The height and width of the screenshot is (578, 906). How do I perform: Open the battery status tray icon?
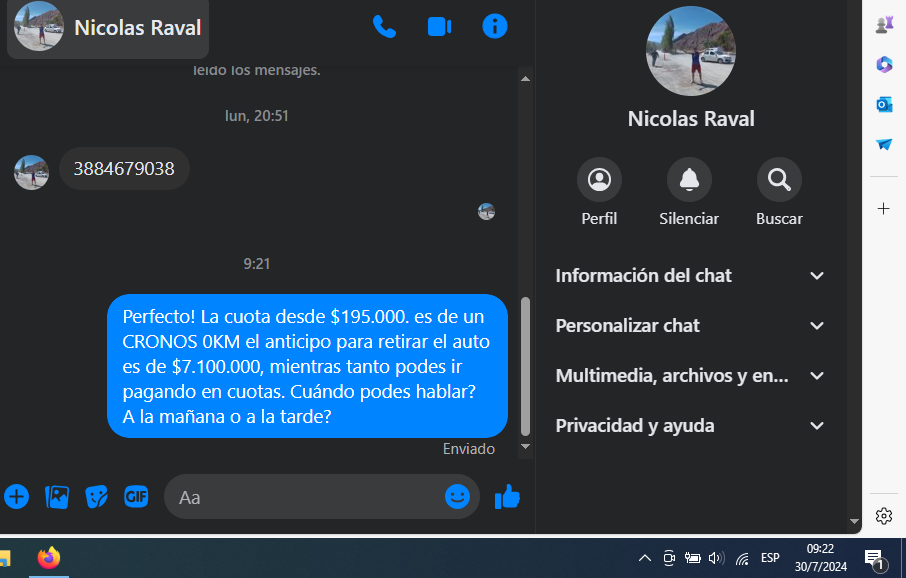tap(692, 558)
